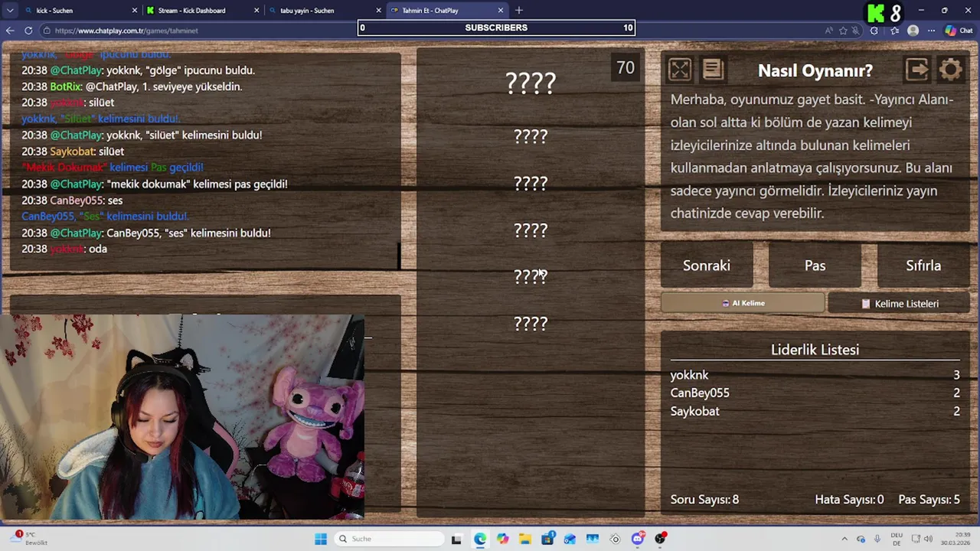Click the Edge icon on the taskbar
The width and height of the screenshot is (980, 551).
coord(479,539)
